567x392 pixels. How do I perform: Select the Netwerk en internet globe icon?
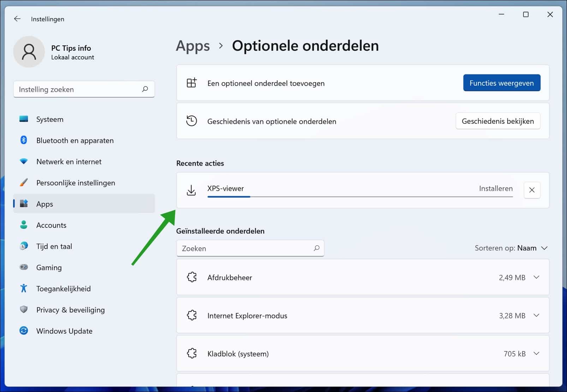coord(23,161)
